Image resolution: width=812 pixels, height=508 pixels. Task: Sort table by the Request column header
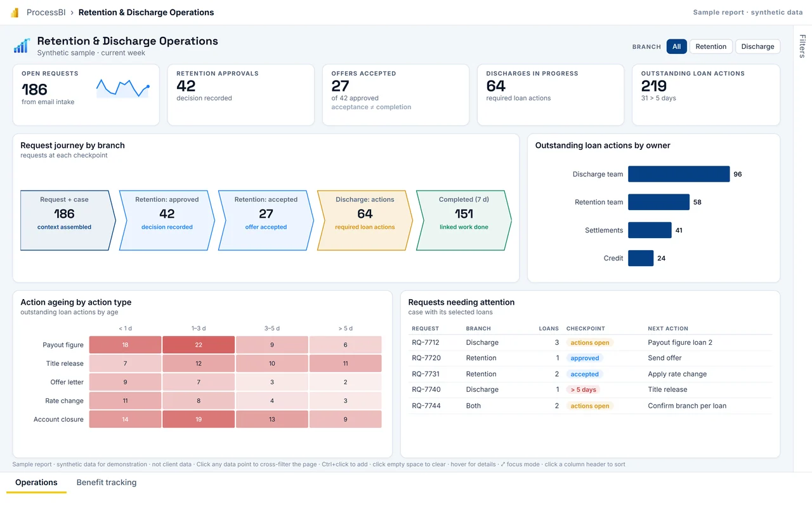pyautogui.click(x=425, y=328)
